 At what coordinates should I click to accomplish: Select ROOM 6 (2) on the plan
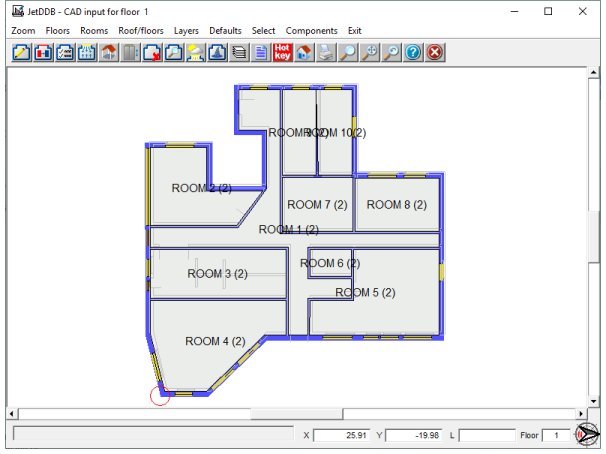[330, 264]
